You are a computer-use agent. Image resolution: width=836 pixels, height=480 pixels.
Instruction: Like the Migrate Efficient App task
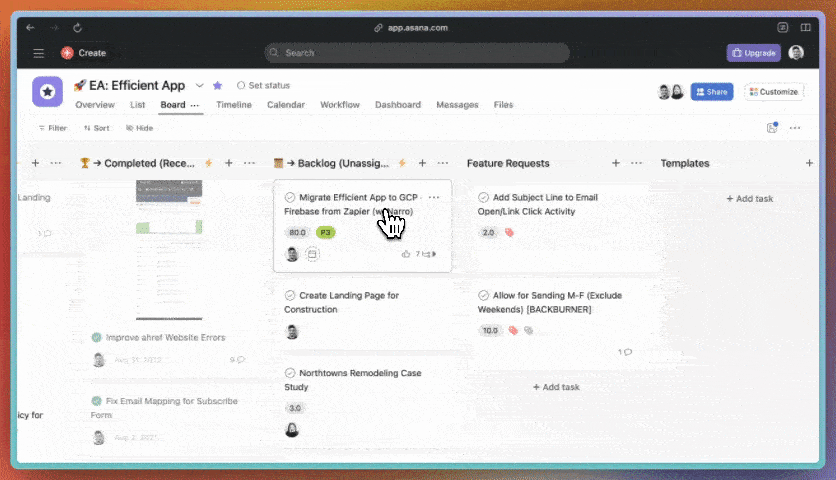[406, 254]
